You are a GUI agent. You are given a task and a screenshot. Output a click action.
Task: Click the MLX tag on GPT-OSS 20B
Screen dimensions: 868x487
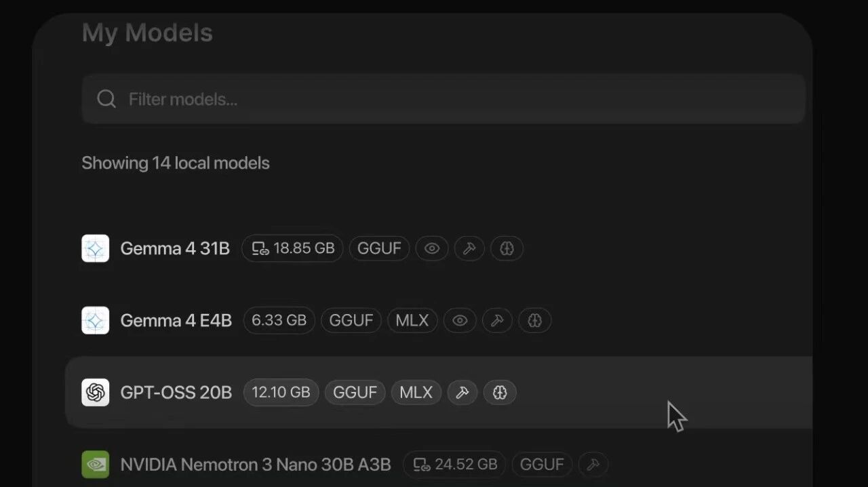tap(416, 392)
